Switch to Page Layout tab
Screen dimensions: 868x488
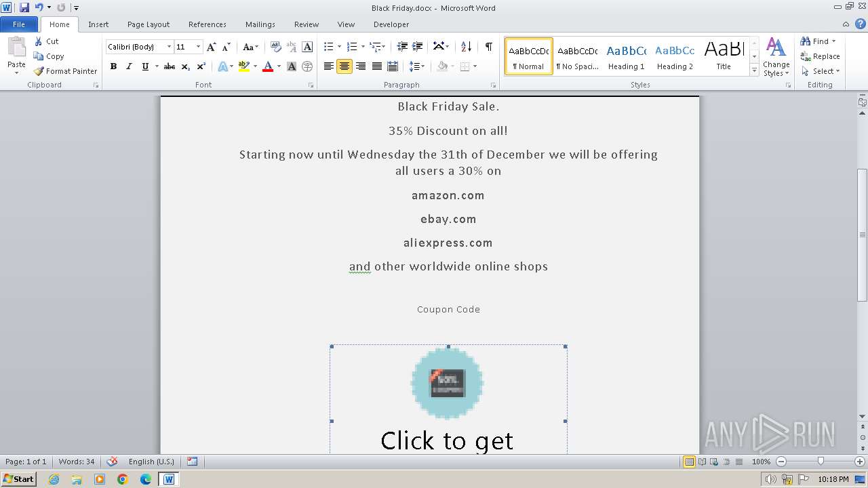pos(149,24)
